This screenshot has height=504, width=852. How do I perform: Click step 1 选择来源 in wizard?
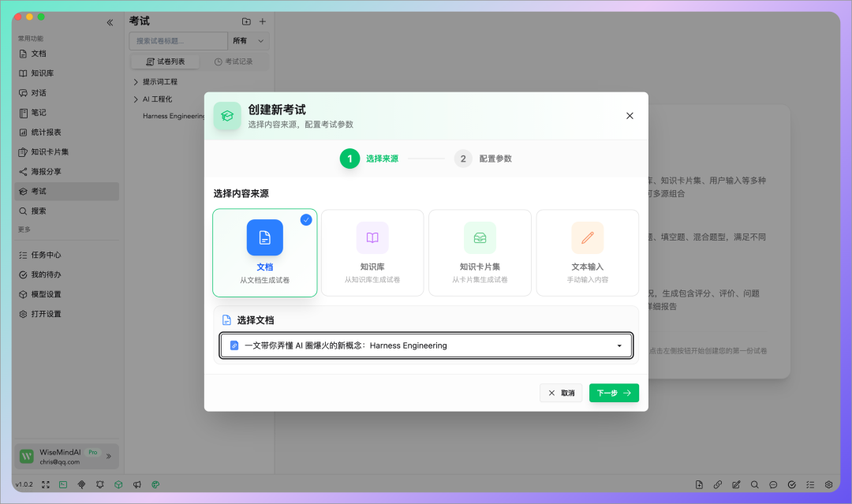[369, 159]
